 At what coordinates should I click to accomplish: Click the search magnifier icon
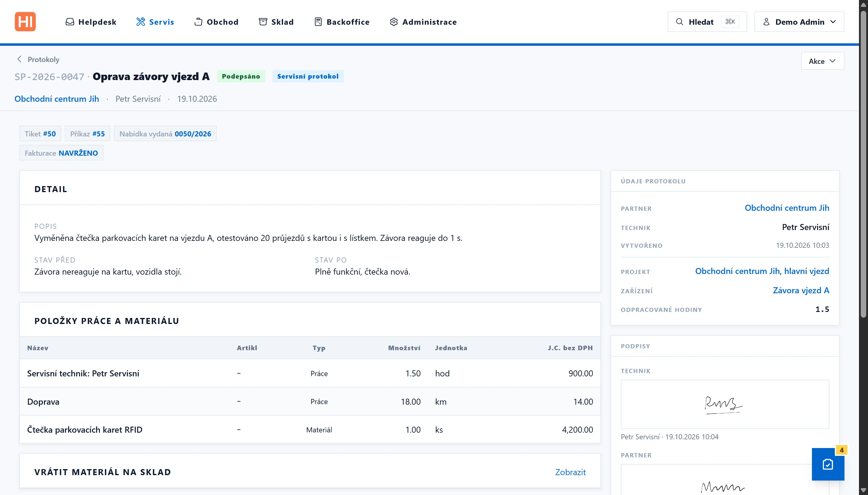coord(680,22)
